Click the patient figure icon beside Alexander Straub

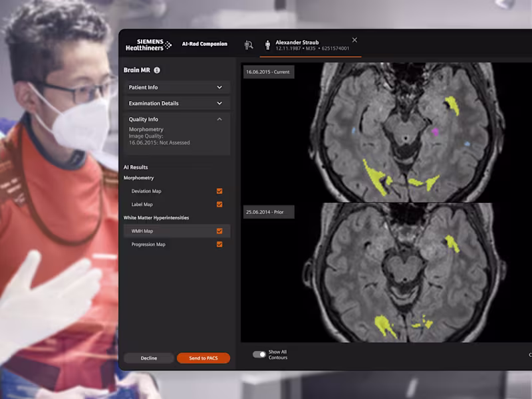pyautogui.click(x=268, y=44)
